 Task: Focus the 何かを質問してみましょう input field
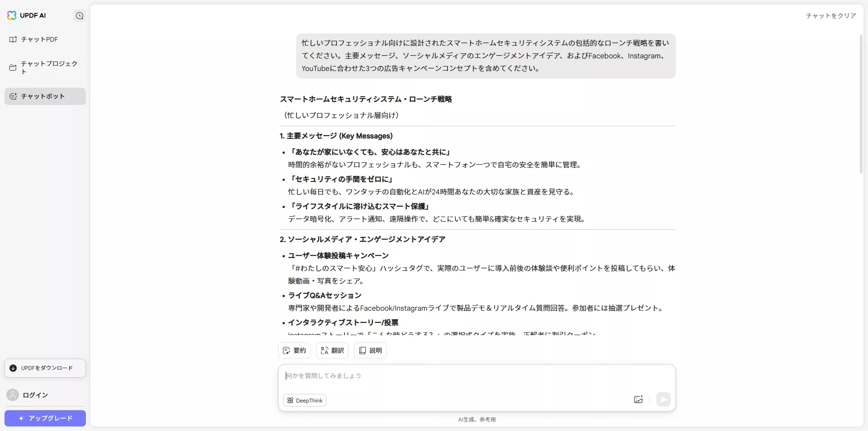click(x=476, y=376)
